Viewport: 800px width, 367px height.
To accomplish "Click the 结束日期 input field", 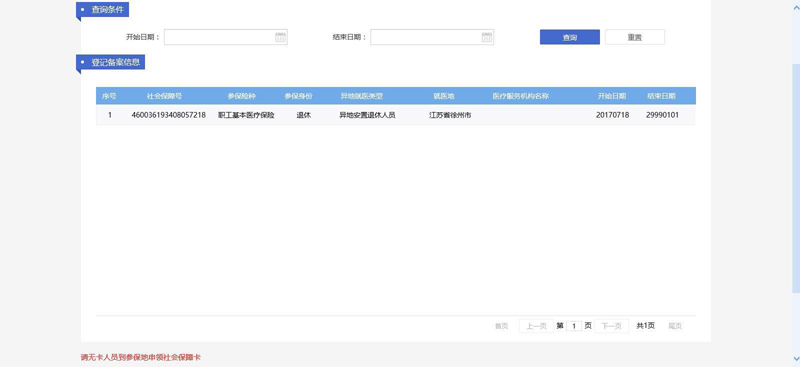I will click(x=432, y=37).
